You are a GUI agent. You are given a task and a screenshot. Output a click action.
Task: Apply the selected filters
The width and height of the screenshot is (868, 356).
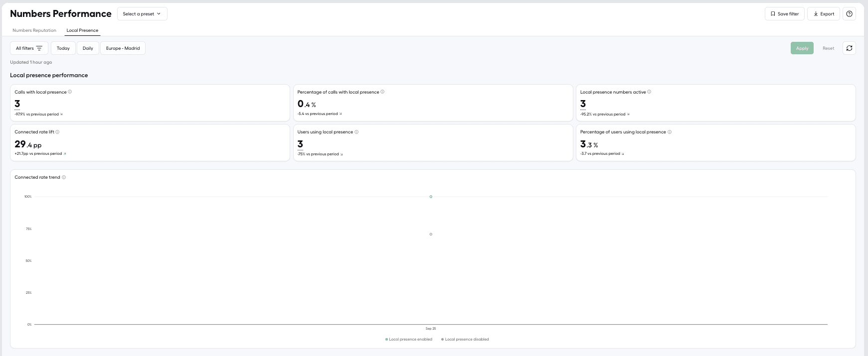click(x=802, y=48)
